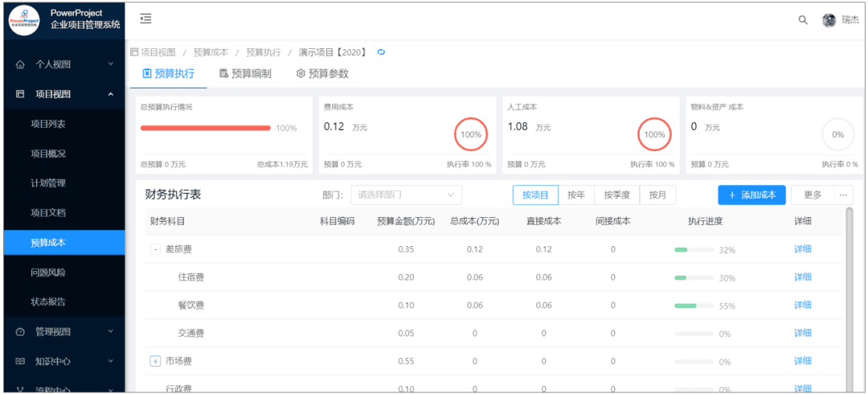
Task: Open 详细 link for 餐饮费 row
Action: pos(802,306)
